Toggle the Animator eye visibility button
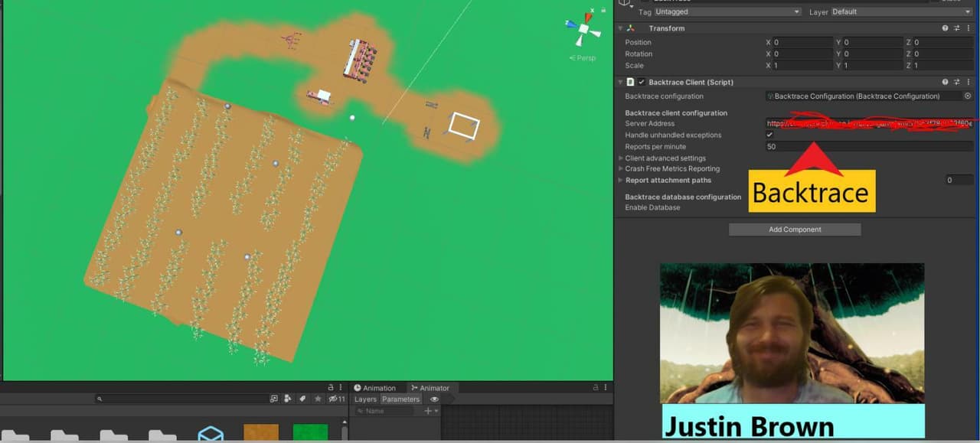 tap(435, 399)
